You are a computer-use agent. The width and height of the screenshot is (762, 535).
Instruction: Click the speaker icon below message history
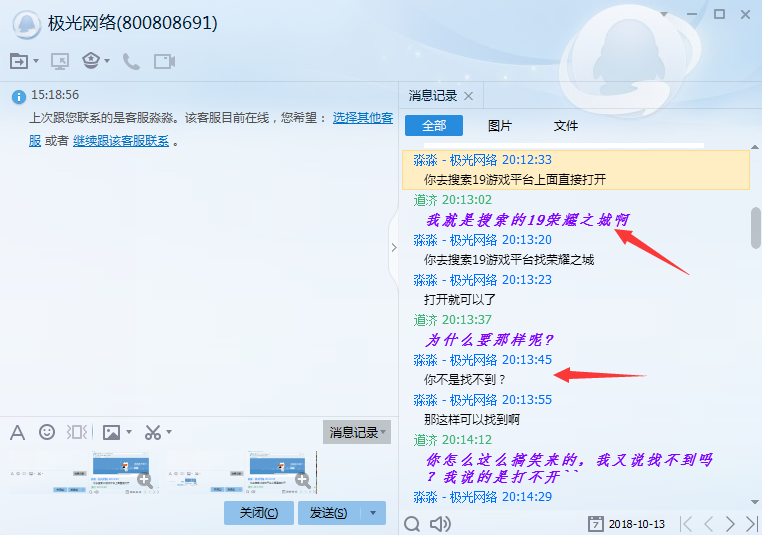pos(439,523)
